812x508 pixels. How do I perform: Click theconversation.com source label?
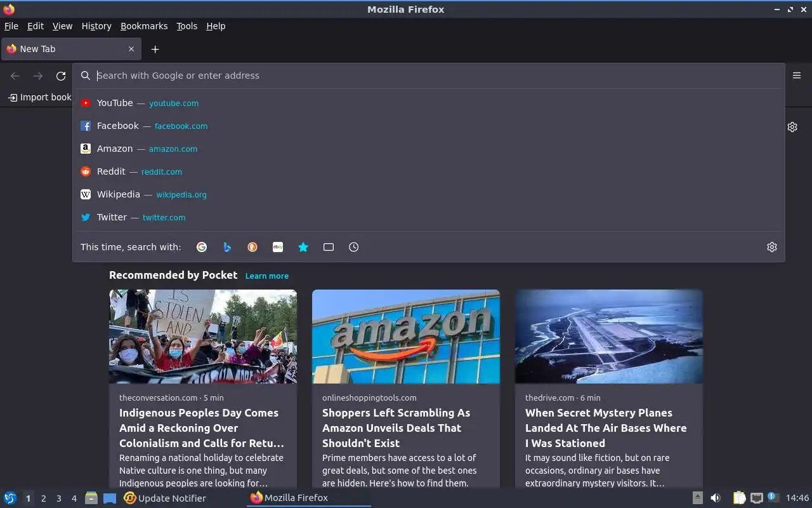(158, 398)
